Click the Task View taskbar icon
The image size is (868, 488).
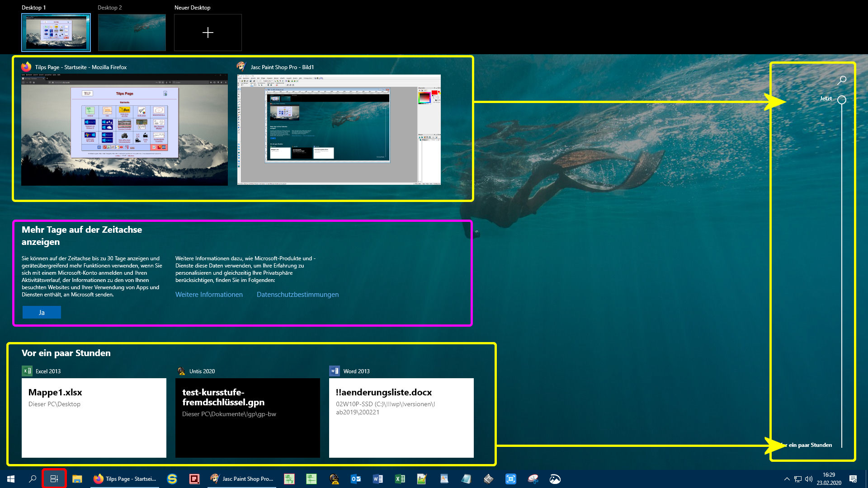54,479
